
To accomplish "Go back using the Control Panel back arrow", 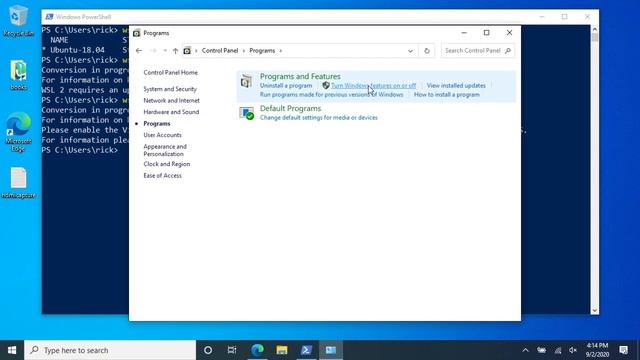I will pos(139,51).
